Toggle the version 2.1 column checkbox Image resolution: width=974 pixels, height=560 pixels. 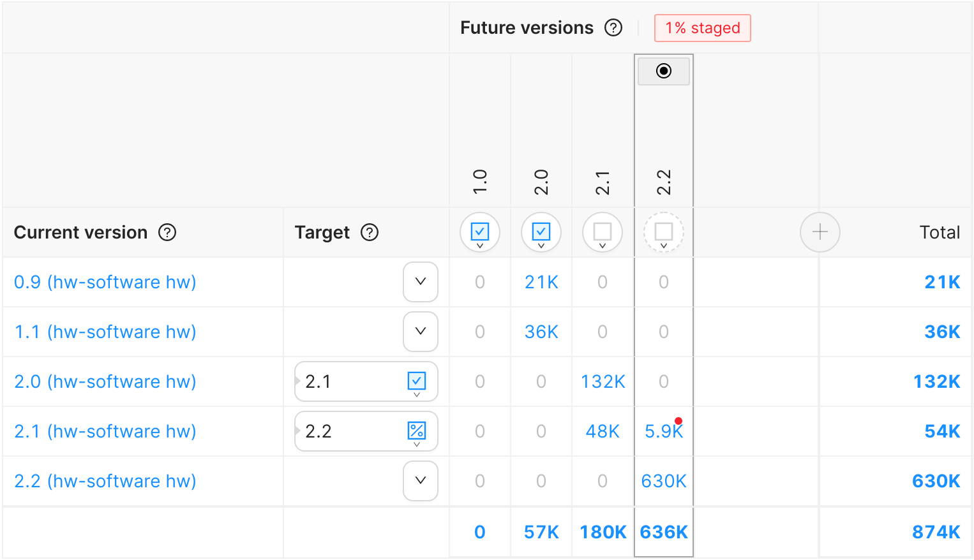pos(603,232)
